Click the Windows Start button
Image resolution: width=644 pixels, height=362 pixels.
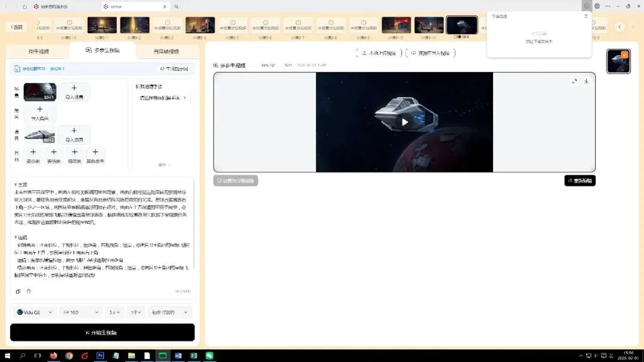coord(7,356)
